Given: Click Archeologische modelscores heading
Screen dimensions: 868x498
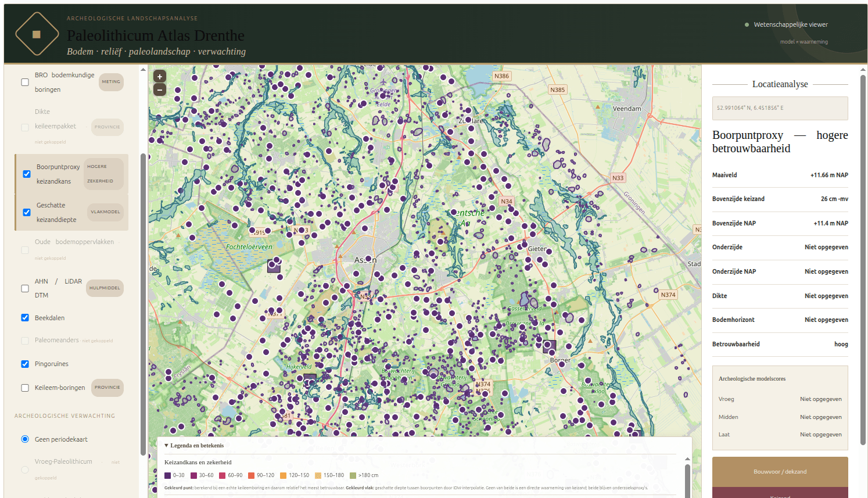Looking at the screenshot, I should click(752, 379).
